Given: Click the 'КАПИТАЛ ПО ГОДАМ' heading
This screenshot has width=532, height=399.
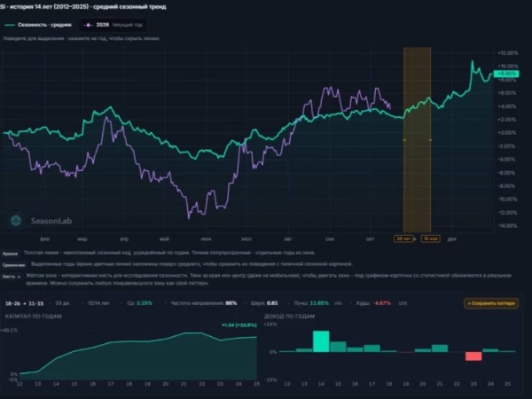Looking at the screenshot, I should click(x=34, y=317).
